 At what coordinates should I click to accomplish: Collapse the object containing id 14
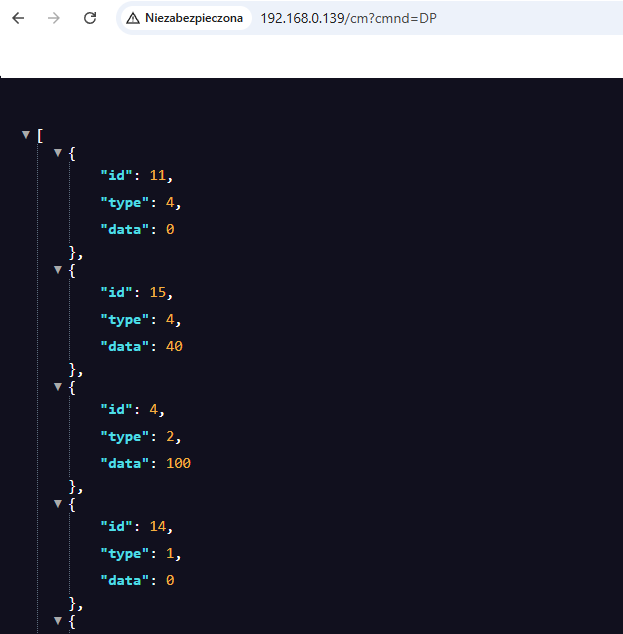point(58,504)
